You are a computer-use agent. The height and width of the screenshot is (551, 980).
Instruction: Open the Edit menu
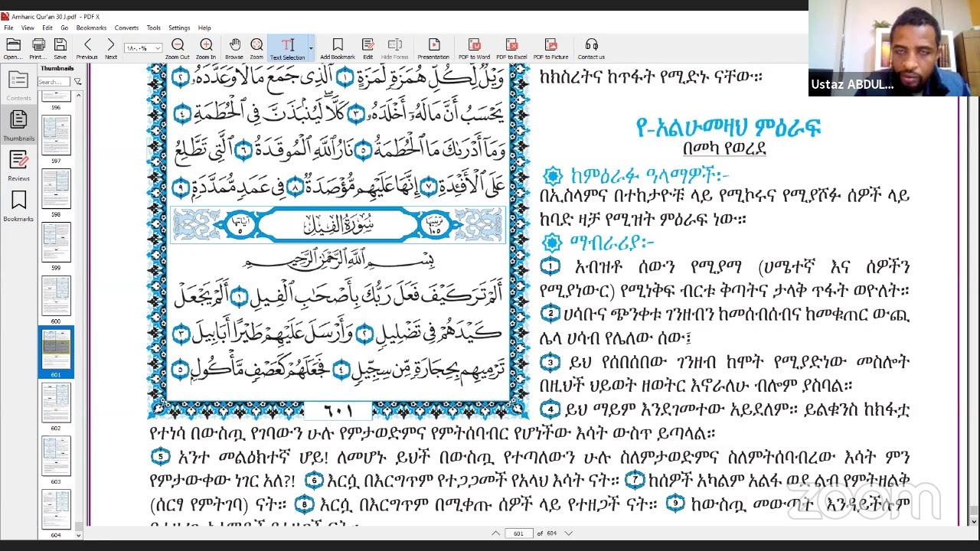point(47,28)
